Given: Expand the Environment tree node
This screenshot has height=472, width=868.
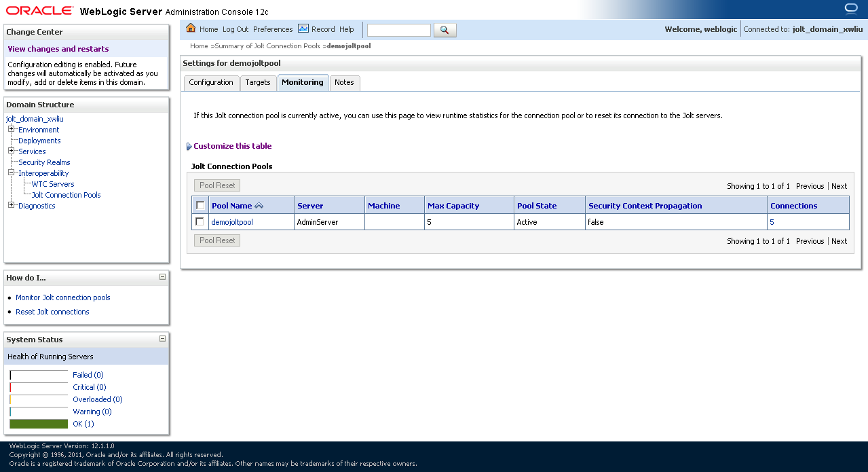Looking at the screenshot, I should coord(12,129).
